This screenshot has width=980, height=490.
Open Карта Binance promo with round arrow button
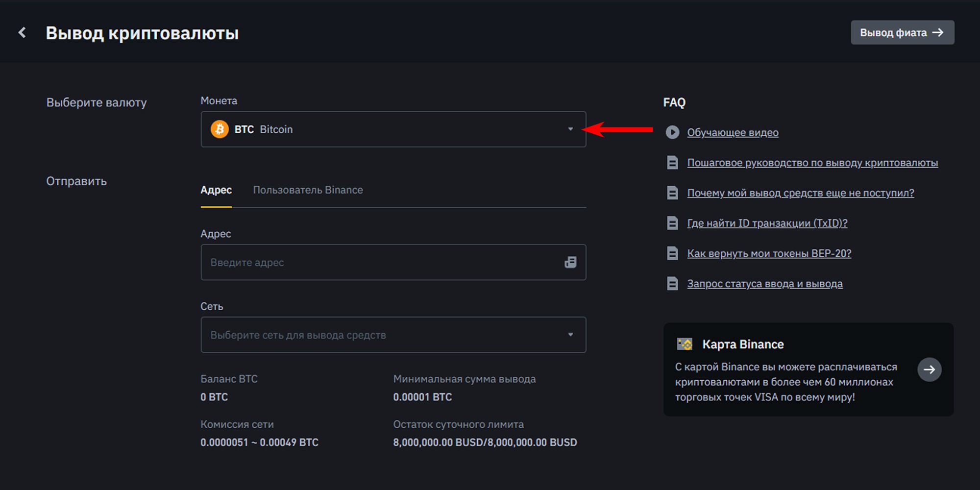[x=930, y=369]
